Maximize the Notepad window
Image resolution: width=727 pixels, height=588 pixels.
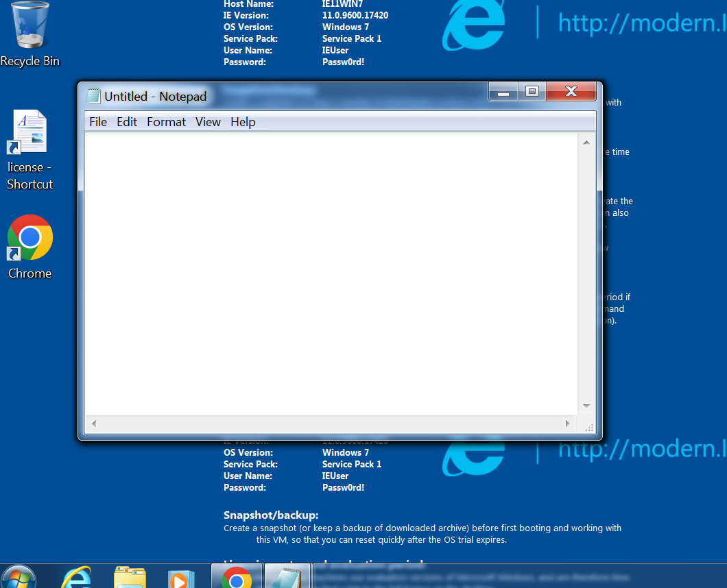pos(532,92)
